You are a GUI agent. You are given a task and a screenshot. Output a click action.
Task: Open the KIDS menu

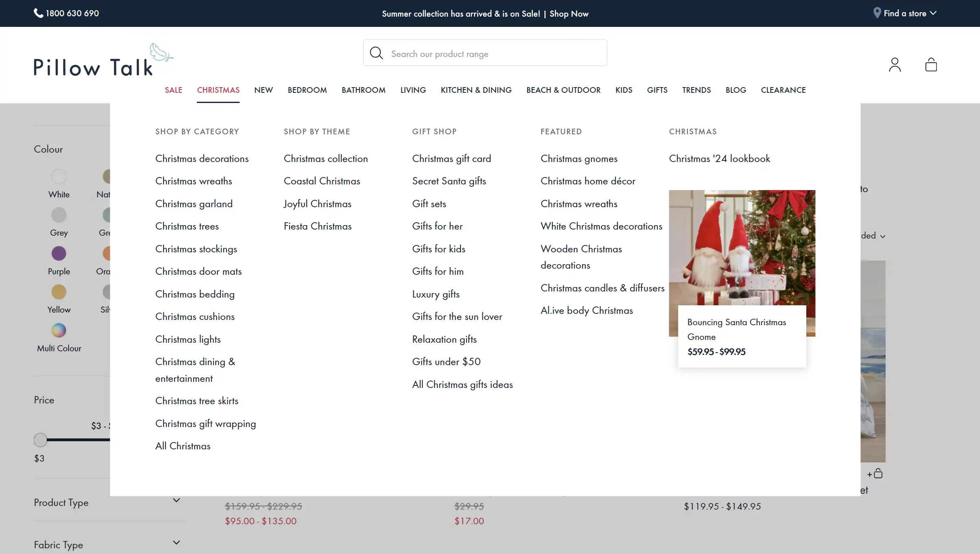(x=624, y=90)
